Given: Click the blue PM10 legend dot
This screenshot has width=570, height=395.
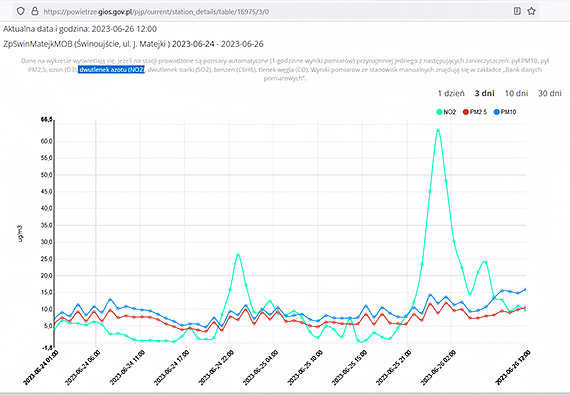Looking at the screenshot, I should point(497,112).
